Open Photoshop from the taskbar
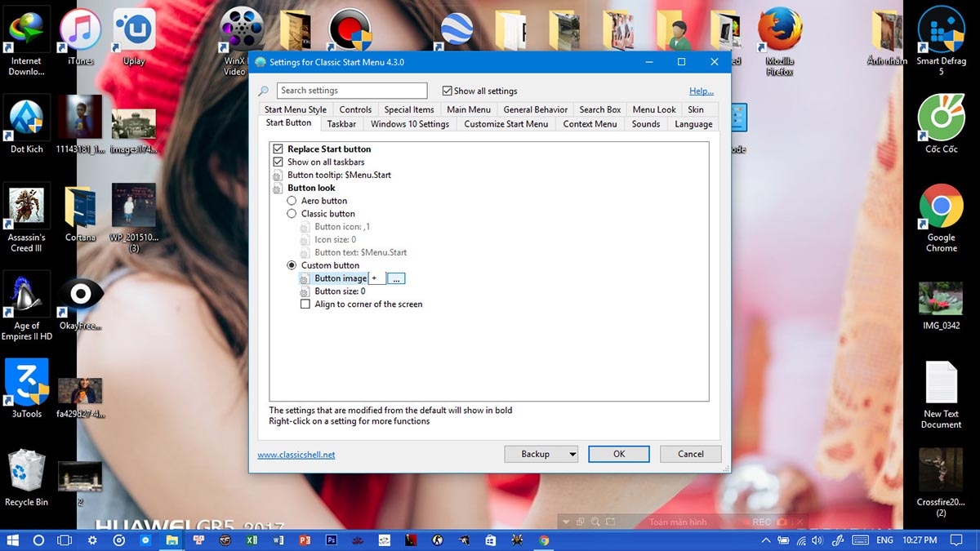Screen dimensions: 980x551 (332, 540)
